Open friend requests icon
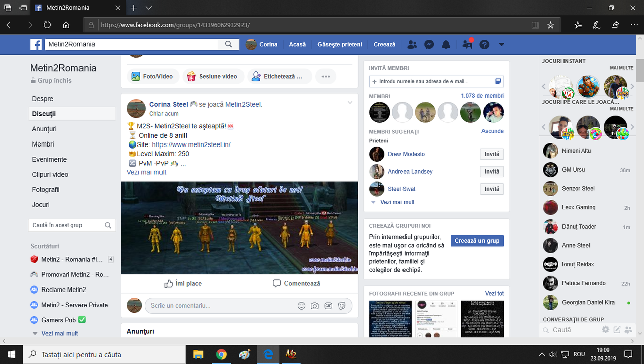 (x=412, y=44)
